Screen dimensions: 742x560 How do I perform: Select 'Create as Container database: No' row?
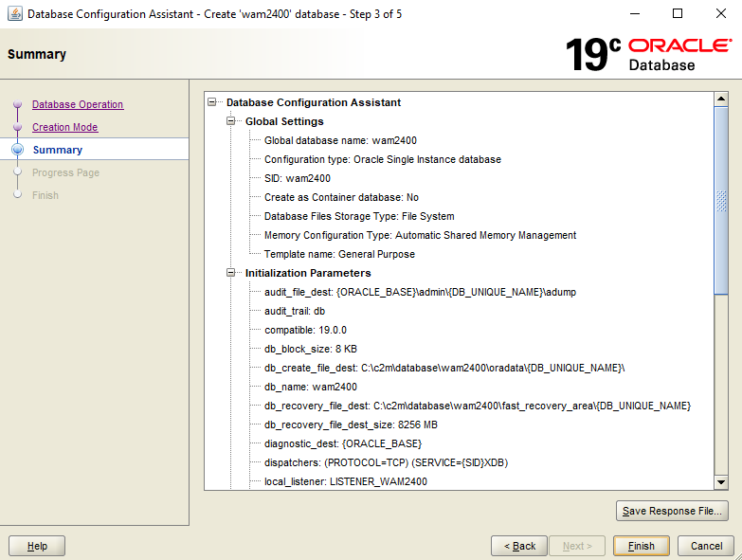click(x=341, y=197)
